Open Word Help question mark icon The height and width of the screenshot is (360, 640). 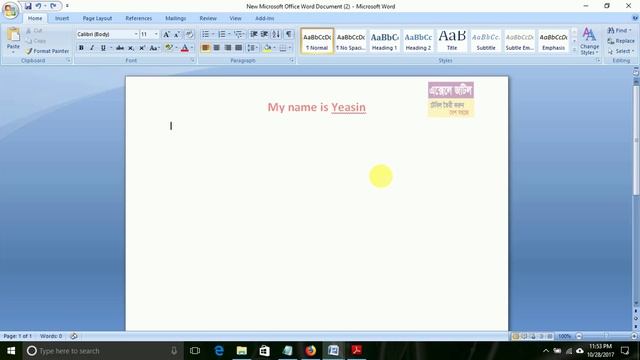tap(635, 18)
